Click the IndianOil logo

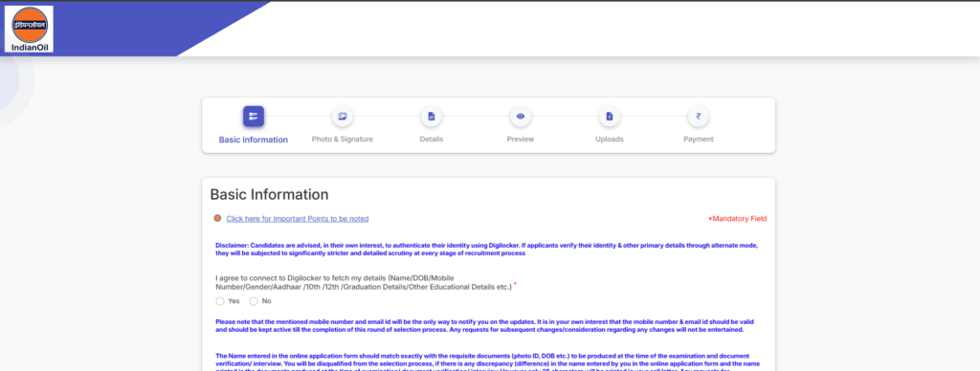pyautogui.click(x=29, y=29)
